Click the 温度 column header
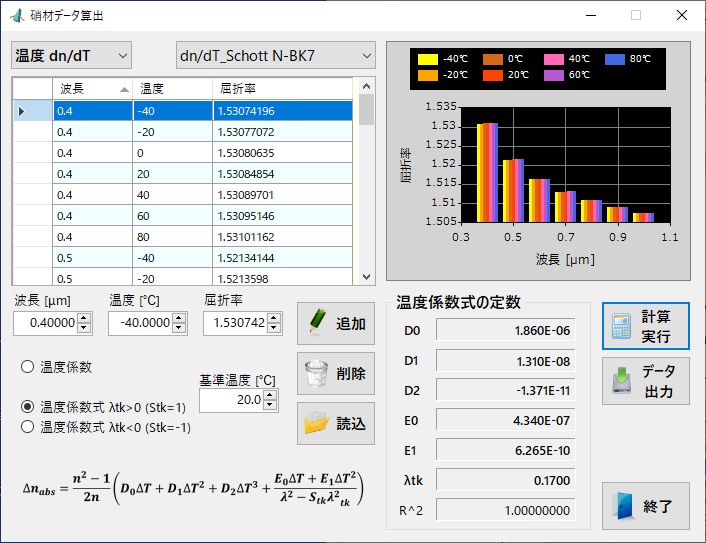706x543 pixels. (x=172, y=89)
